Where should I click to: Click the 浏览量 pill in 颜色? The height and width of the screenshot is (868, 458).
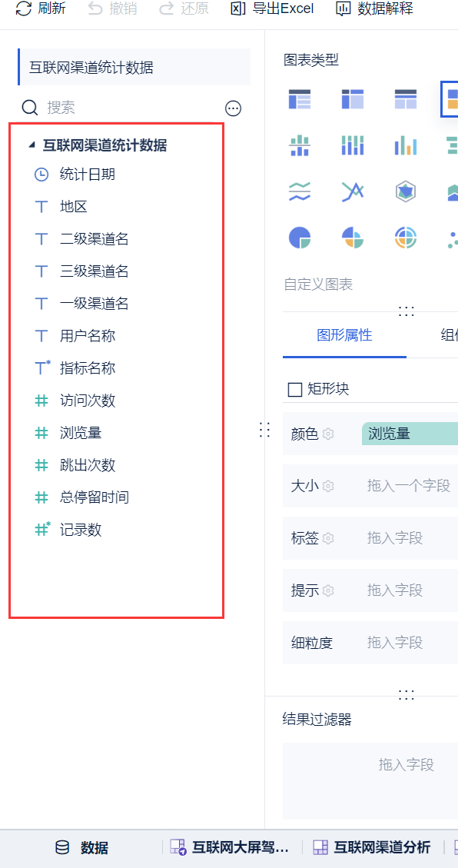(410, 434)
